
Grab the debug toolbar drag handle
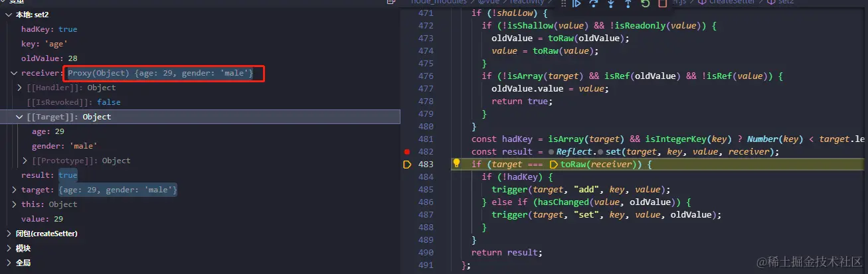[563, 3]
